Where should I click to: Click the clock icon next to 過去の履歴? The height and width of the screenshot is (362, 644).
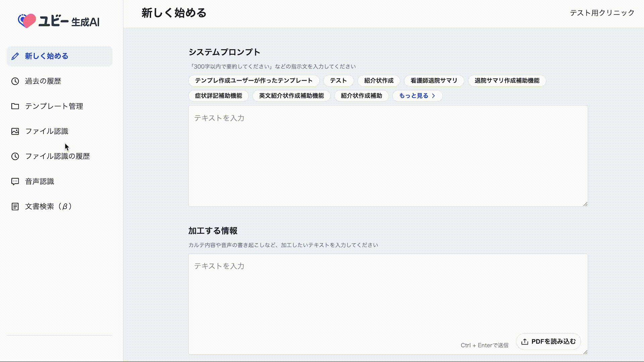pos(15,81)
